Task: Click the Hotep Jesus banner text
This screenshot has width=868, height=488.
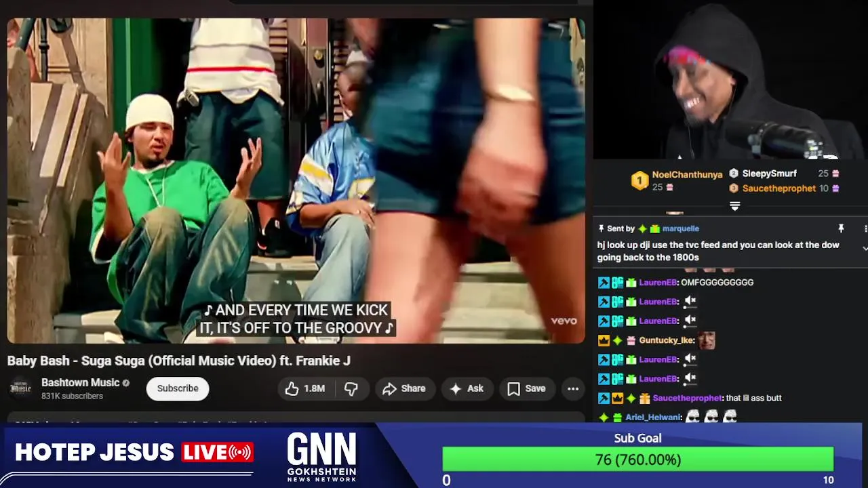Action: pos(95,452)
